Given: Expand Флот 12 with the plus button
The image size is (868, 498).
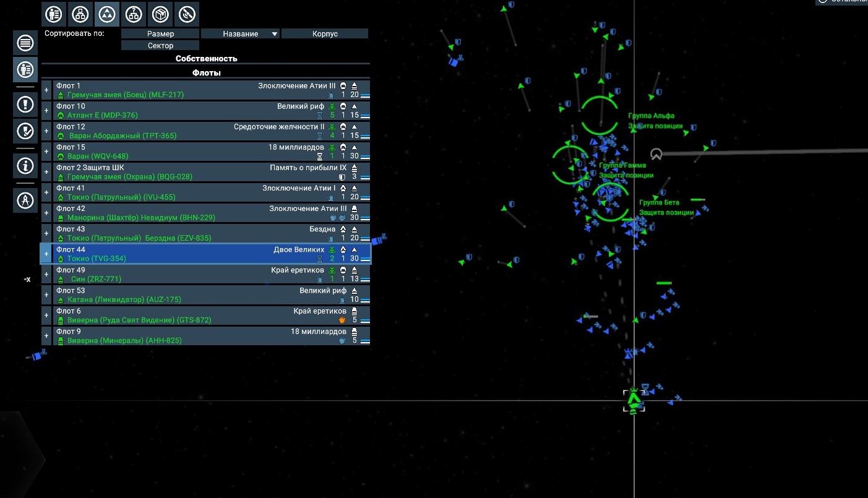Looking at the screenshot, I should point(46,131).
